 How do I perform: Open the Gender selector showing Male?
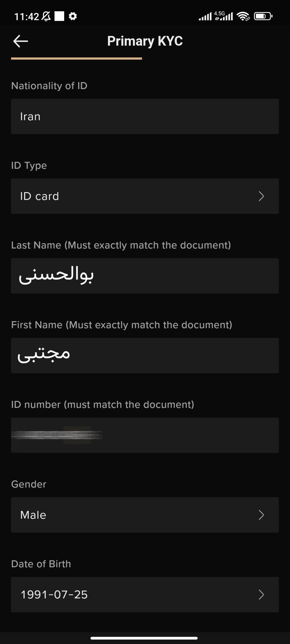pyautogui.click(x=145, y=515)
